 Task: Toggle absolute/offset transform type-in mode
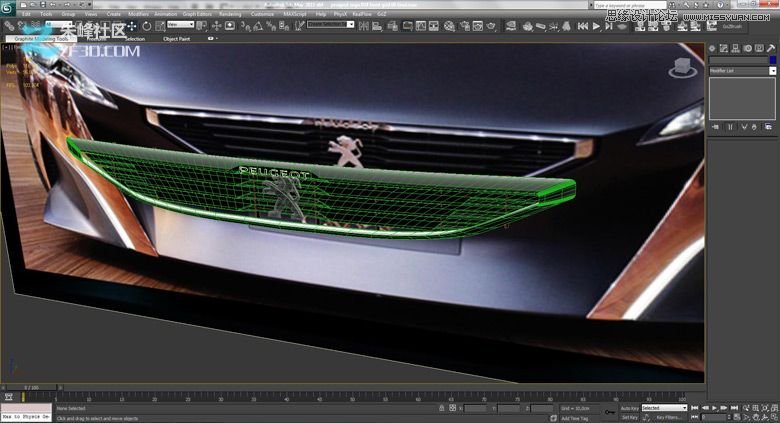coord(453,408)
